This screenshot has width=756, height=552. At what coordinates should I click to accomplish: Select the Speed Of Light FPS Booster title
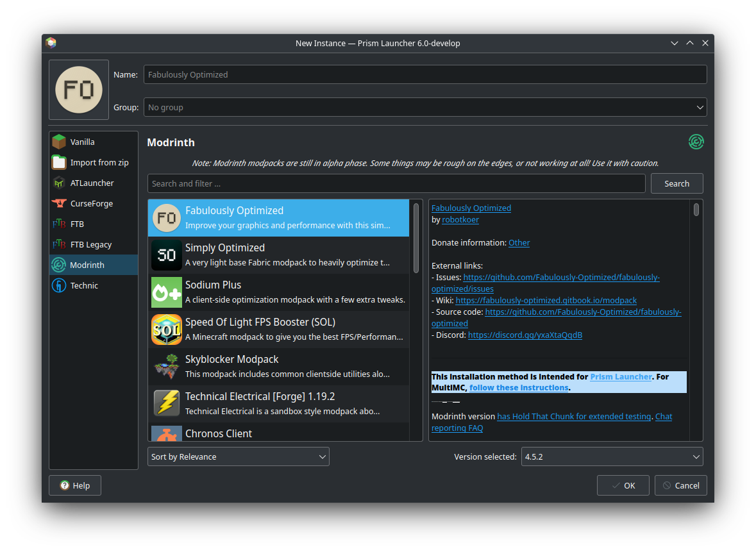pos(260,322)
